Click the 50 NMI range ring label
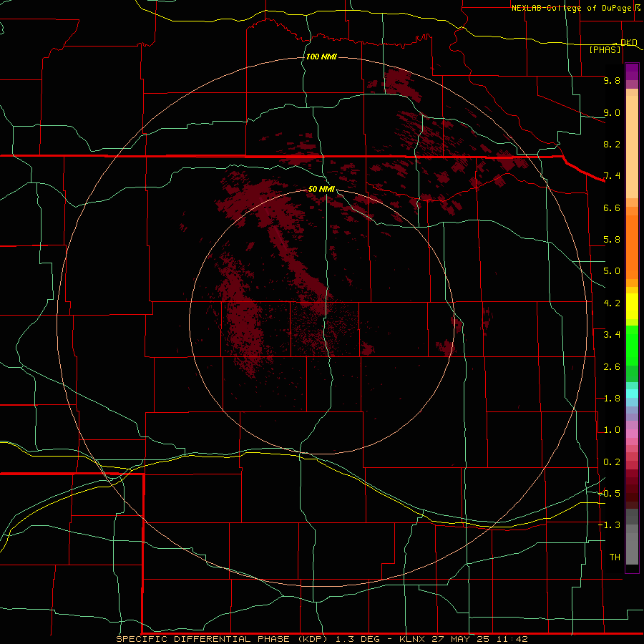Viewport: 644px width, 644px height. pos(321,189)
